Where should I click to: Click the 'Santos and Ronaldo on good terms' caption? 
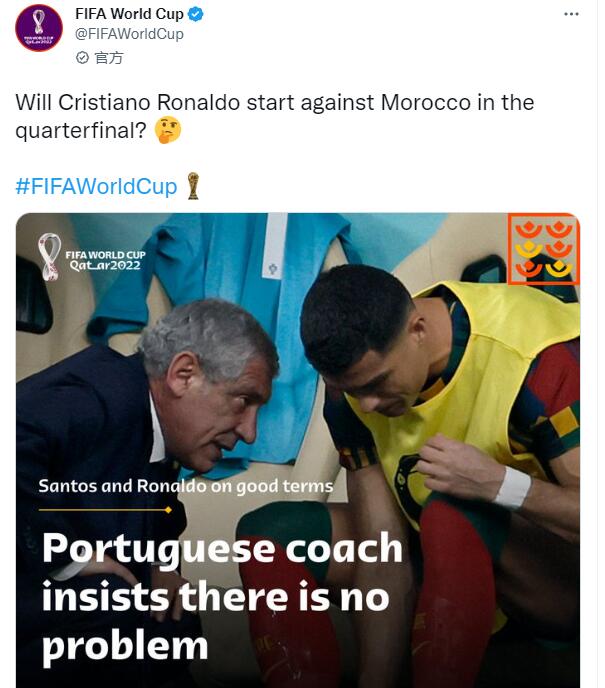point(186,486)
